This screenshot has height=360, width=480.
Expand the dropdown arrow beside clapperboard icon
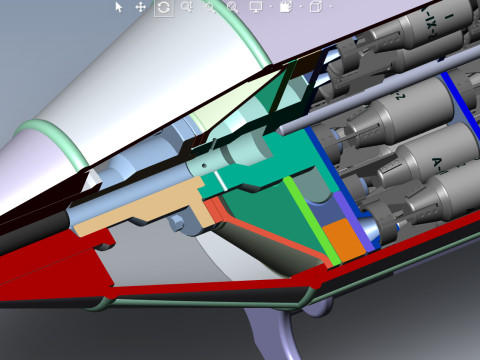click(301, 7)
